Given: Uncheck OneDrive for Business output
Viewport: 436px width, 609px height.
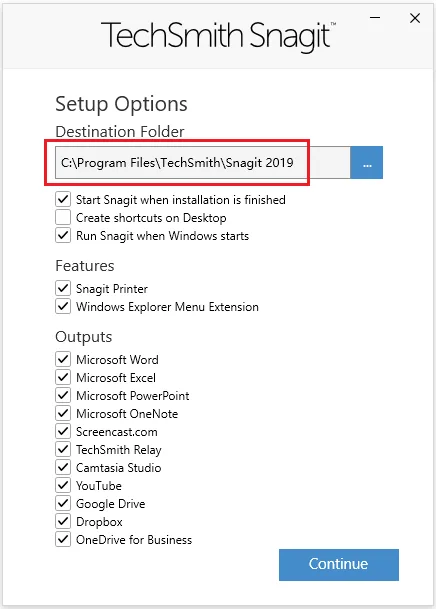Looking at the screenshot, I should click(63, 539).
